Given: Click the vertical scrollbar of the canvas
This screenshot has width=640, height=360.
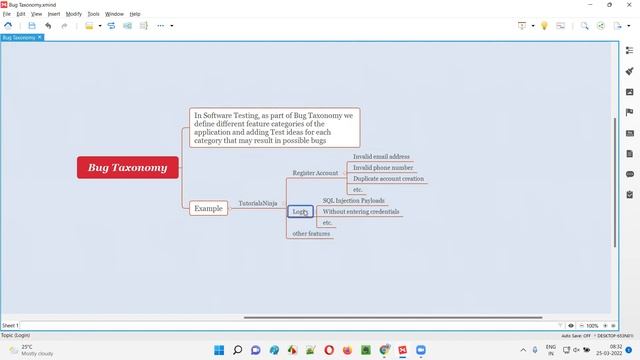Looking at the screenshot, I should [615, 182].
